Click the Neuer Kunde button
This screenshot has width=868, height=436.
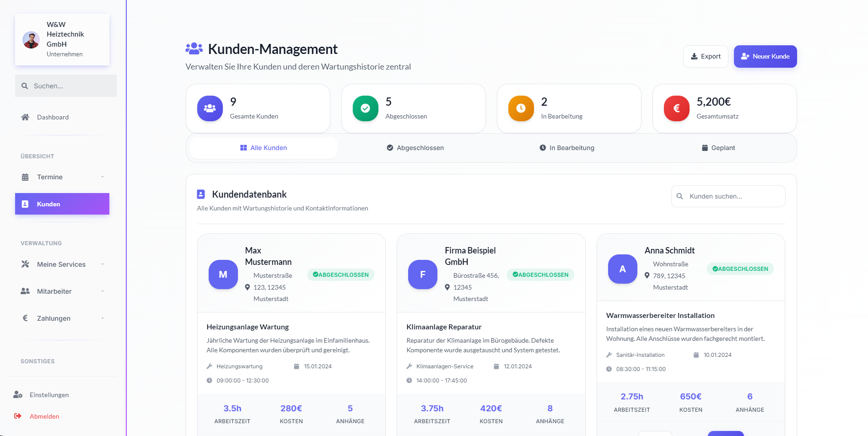pyautogui.click(x=765, y=56)
